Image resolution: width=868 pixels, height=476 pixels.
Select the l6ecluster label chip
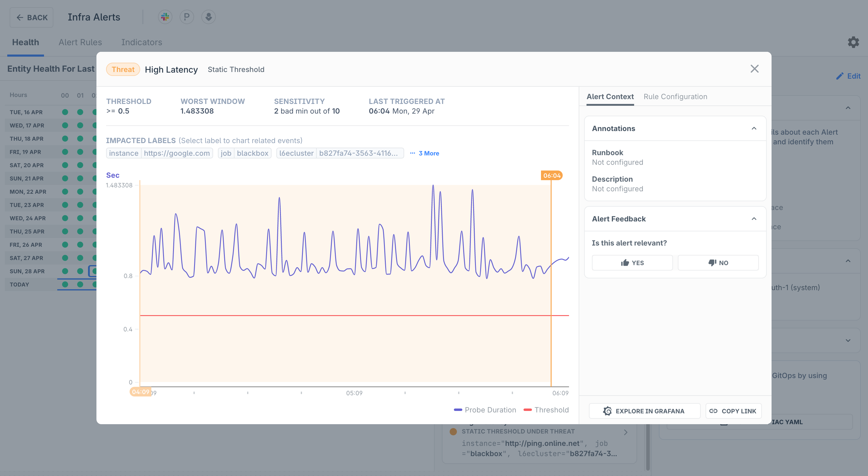coord(340,153)
